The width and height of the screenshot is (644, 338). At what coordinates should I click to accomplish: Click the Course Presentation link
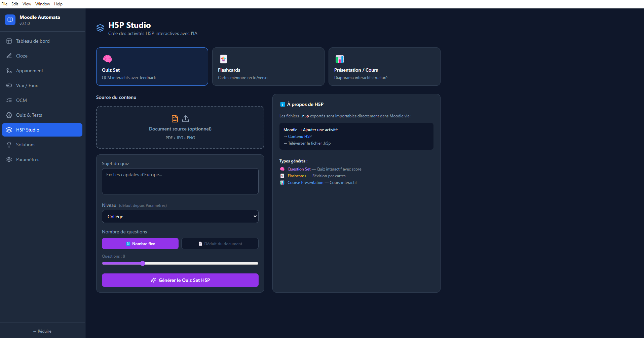coord(305,183)
